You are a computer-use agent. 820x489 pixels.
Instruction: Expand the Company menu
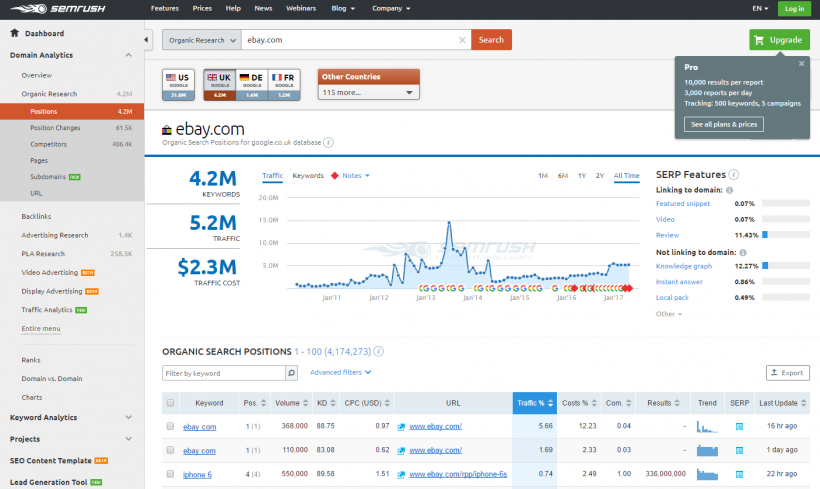[x=391, y=8]
